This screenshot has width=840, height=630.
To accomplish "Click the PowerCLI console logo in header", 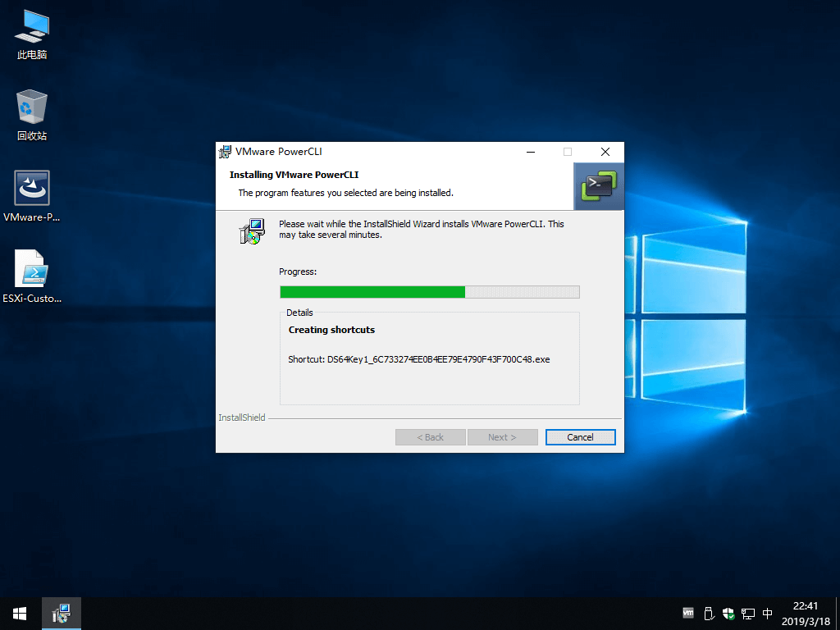I will pyautogui.click(x=599, y=186).
